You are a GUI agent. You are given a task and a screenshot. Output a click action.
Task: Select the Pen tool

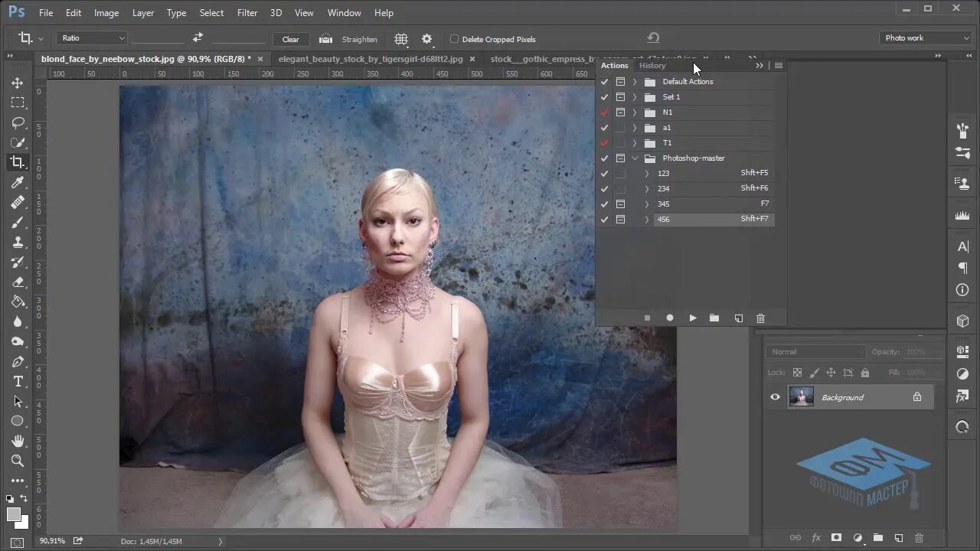click(x=17, y=361)
